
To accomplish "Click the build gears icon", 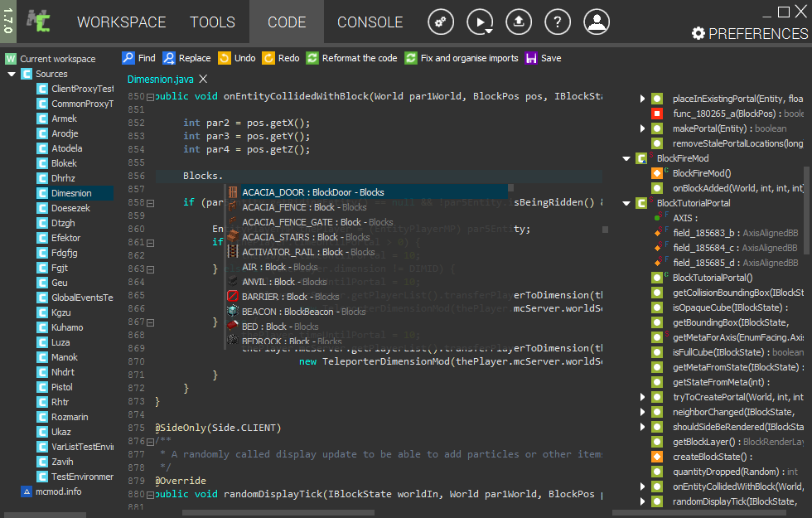I will point(441,22).
